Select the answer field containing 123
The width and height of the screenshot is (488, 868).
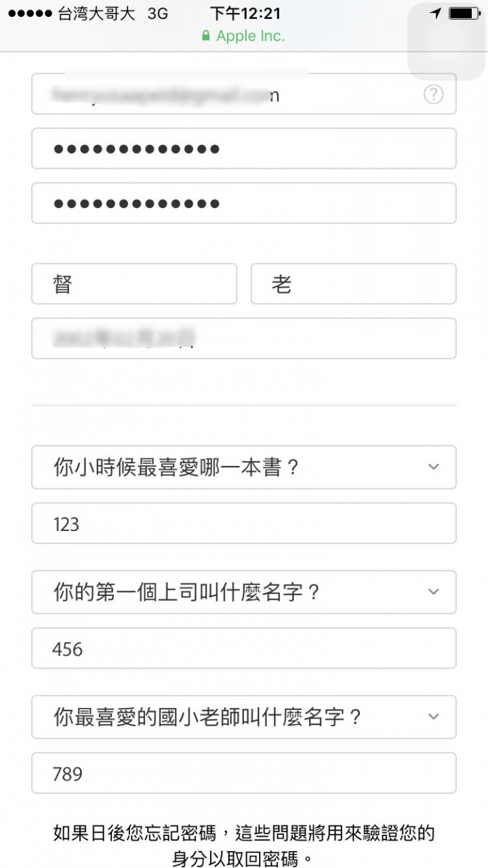click(244, 523)
